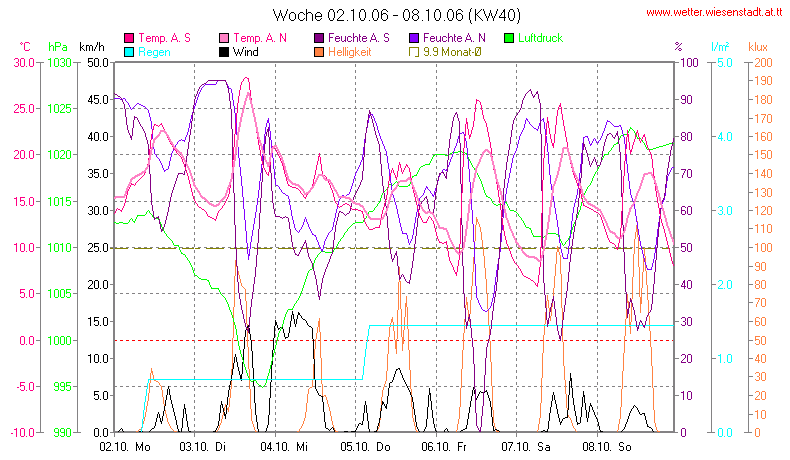Click the km/h axis unit label

[92, 47]
